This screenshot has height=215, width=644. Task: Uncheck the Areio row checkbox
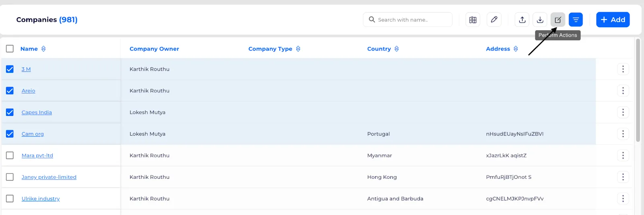(10, 91)
